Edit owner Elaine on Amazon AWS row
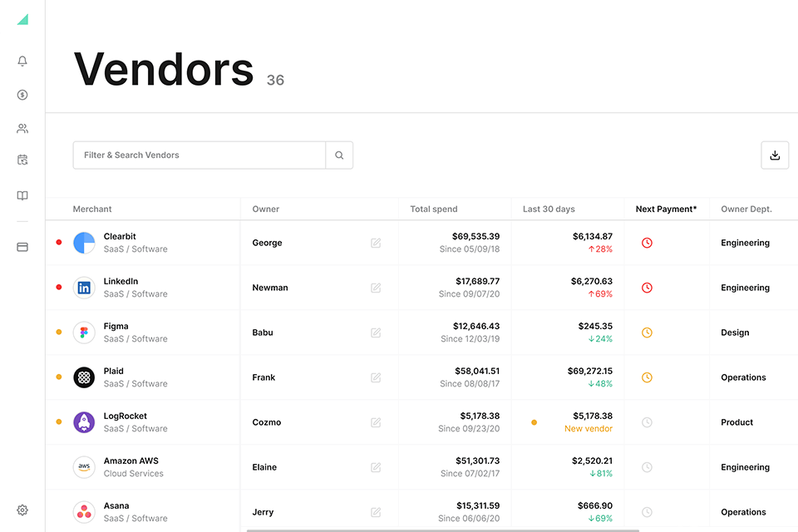This screenshot has width=798, height=532. click(x=376, y=467)
